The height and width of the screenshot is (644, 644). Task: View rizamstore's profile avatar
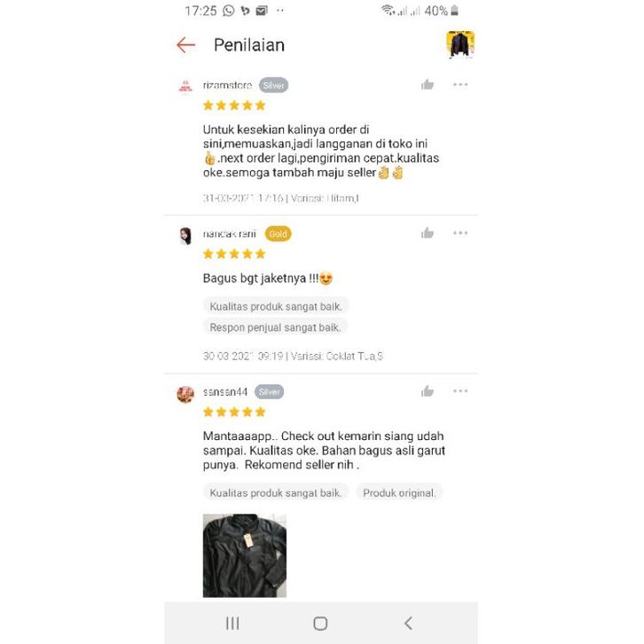click(185, 87)
